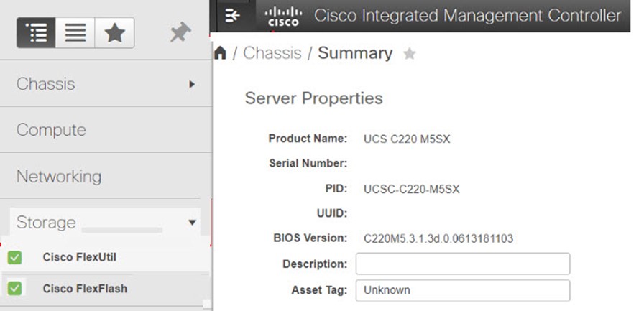The width and height of the screenshot is (644, 311).
Task: Select the tree view navigation icon
Action: (36, 33)
